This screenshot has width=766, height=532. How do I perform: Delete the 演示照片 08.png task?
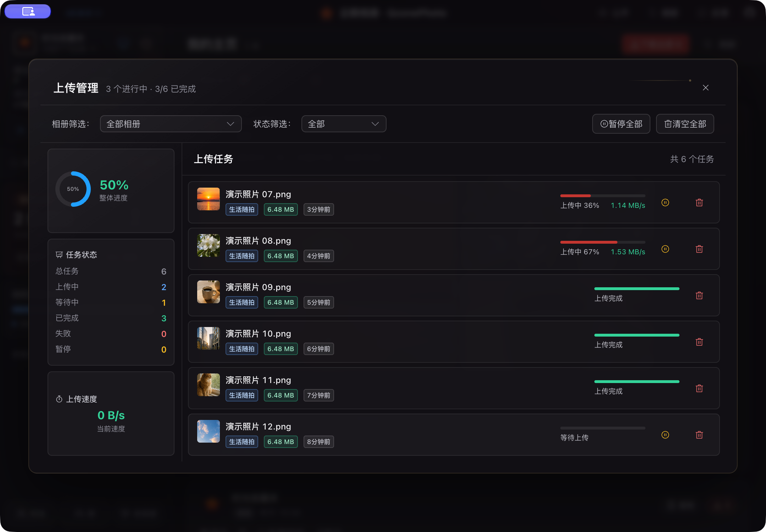699,249
